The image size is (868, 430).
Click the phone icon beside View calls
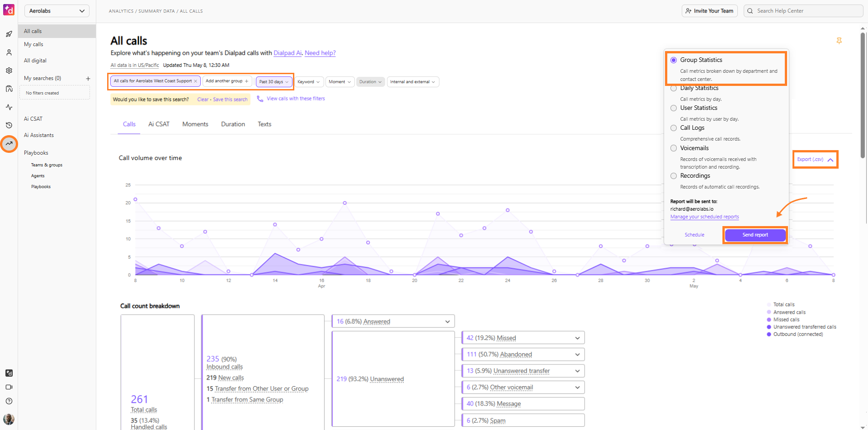[x=260, y=99]
